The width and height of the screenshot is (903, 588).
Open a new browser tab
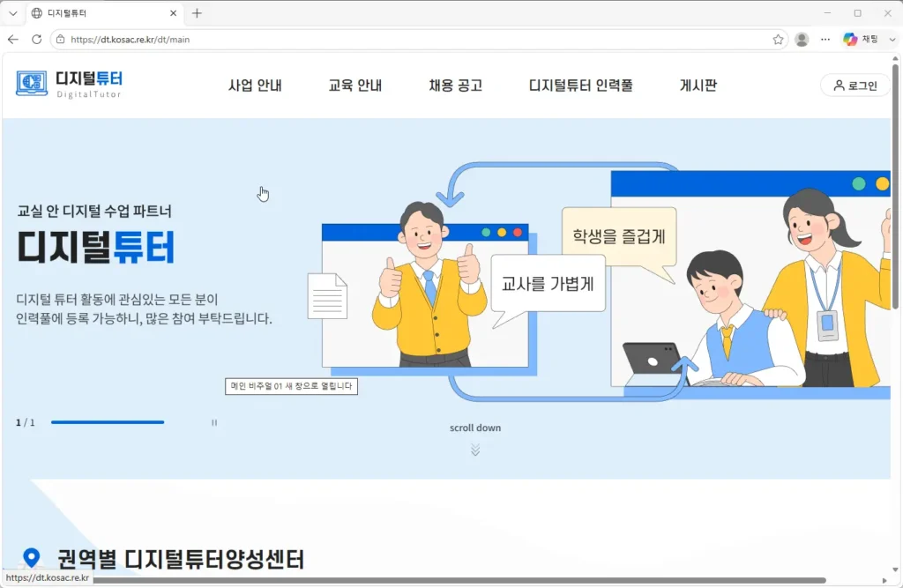pyautogui.click(x=197, y=12)
